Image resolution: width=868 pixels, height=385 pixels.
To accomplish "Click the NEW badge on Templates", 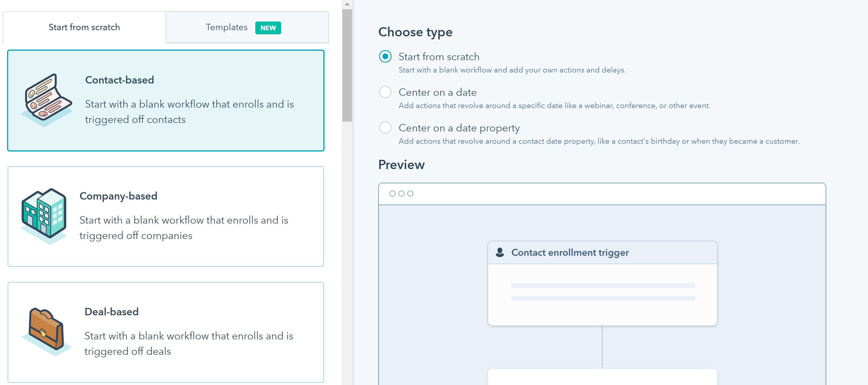I will click(268, 28).
